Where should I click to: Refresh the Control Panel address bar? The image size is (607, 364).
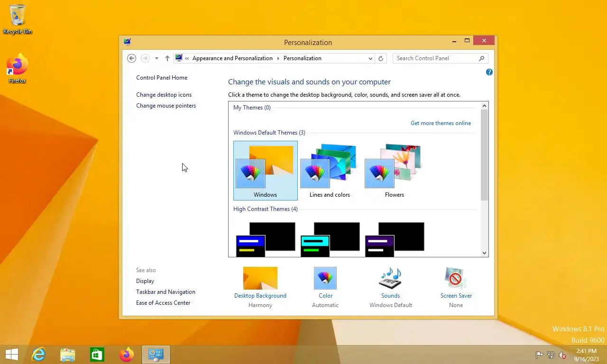[x=380, y=58]
